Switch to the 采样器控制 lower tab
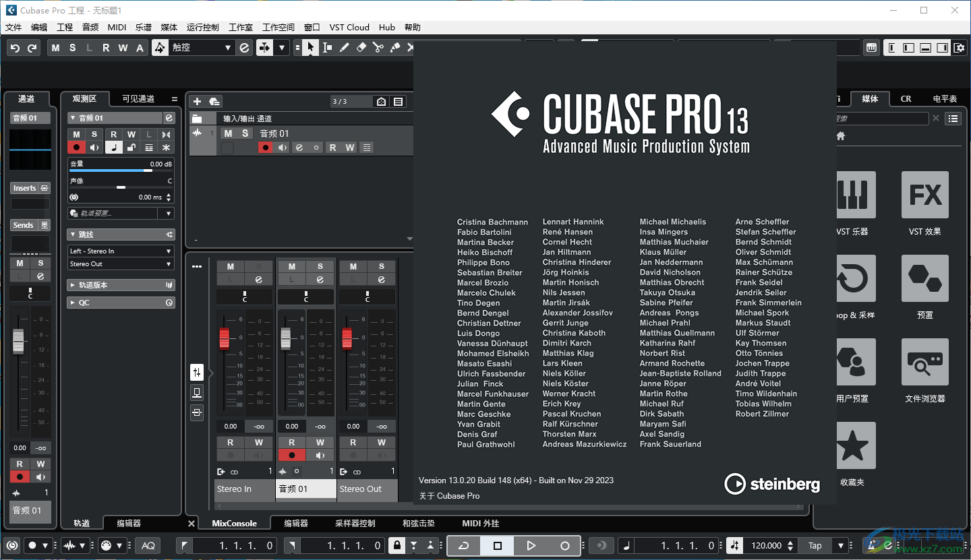The height and width of the screenshot is (560, 971). pos(355,523)
